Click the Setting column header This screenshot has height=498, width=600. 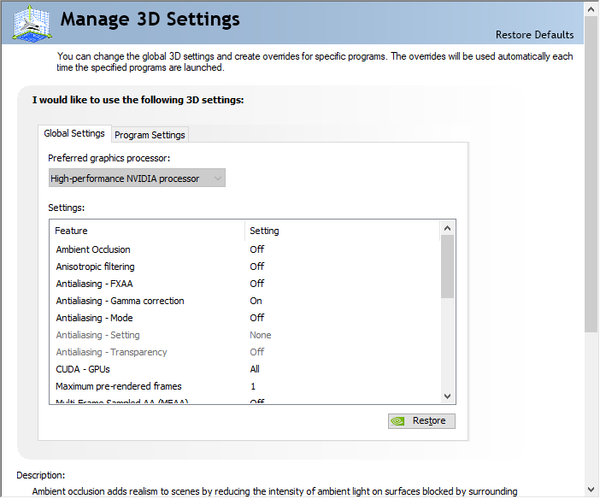click(x=342, y=231)
